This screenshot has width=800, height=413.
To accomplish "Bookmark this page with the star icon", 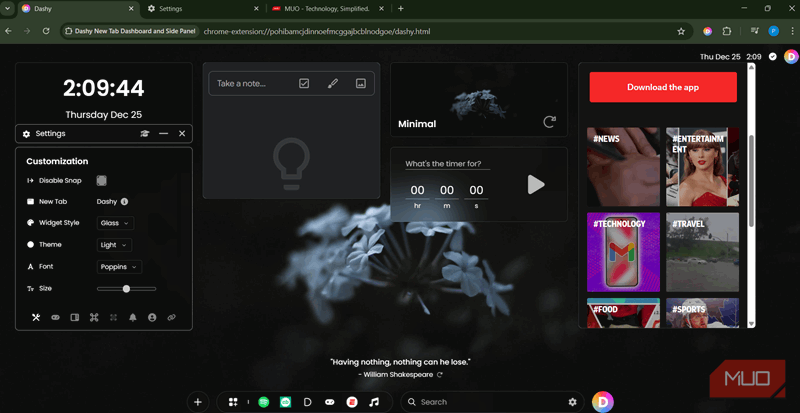I will (681, 32).
